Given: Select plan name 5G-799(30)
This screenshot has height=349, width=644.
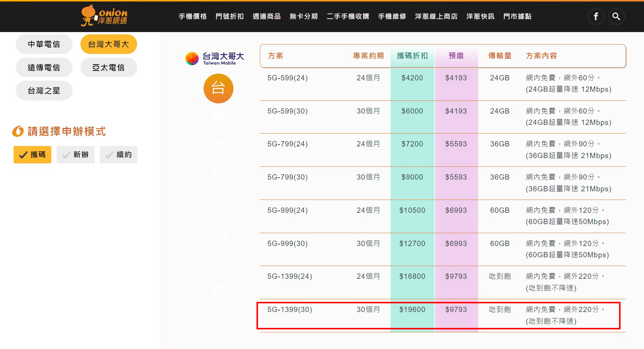Looking at the screenshot, I should click(x=287, y=177).
